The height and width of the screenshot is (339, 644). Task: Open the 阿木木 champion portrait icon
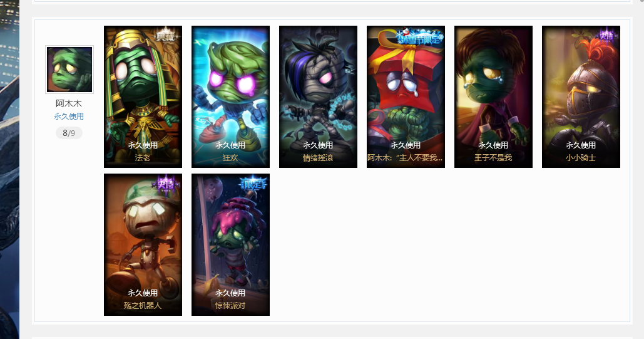[x=69, y=70]
